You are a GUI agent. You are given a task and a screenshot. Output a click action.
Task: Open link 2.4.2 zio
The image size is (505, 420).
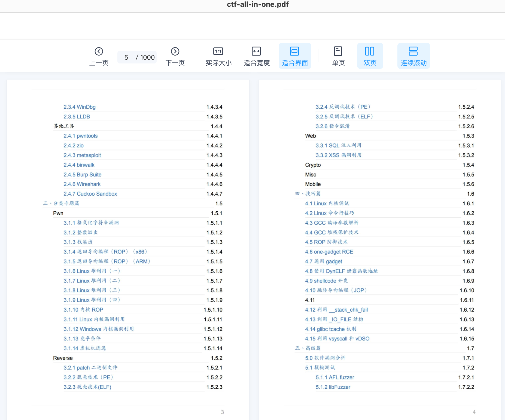[x=74, y=145]
